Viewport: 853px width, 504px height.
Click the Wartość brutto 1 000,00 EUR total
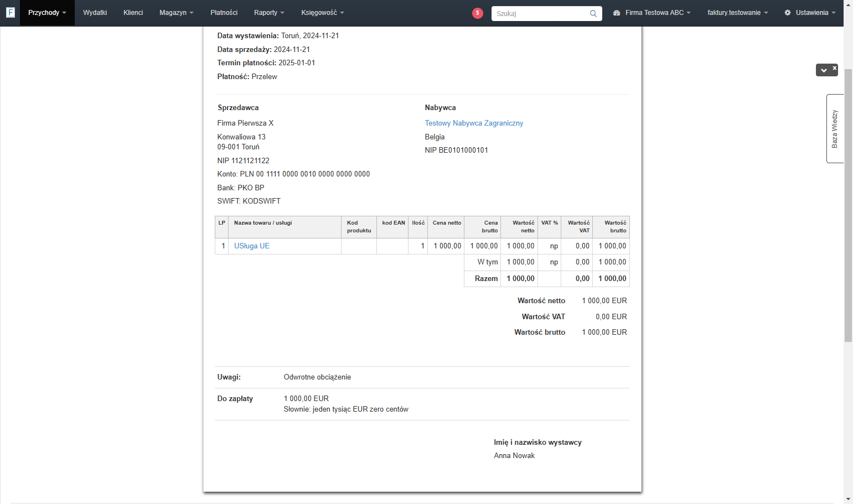[x=571, y=332]
